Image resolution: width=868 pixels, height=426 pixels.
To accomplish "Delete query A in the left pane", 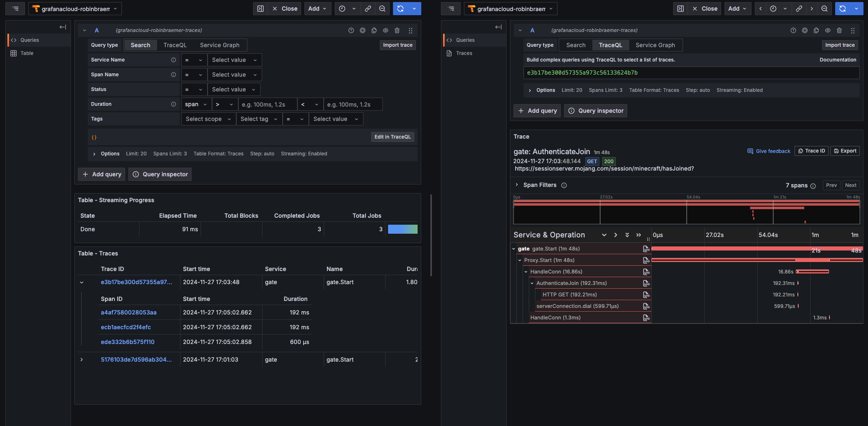I will coord(397,30).
